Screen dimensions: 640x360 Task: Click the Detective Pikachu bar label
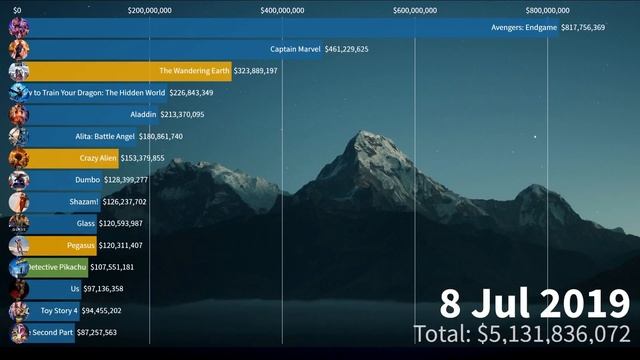57,267
